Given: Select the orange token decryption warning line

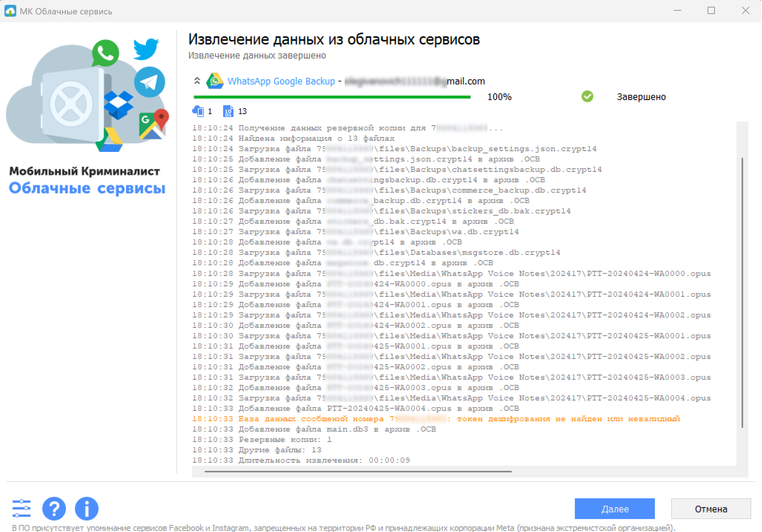Looking at the screenshot, I should [436, 419].
